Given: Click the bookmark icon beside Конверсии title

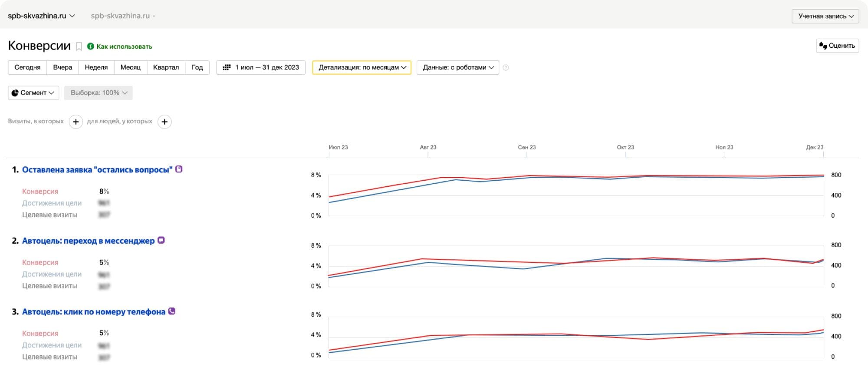Looking at the screenshot, I should pos(79,46).
